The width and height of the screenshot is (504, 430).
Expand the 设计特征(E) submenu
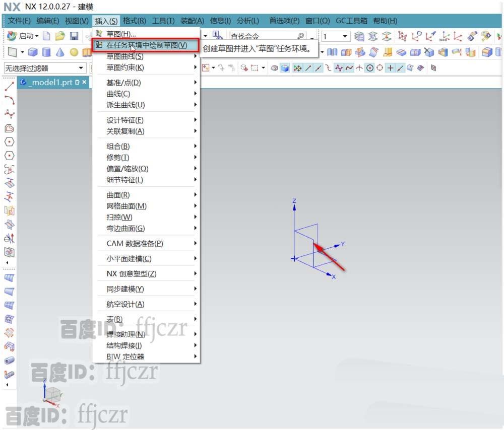click(196, 120)
